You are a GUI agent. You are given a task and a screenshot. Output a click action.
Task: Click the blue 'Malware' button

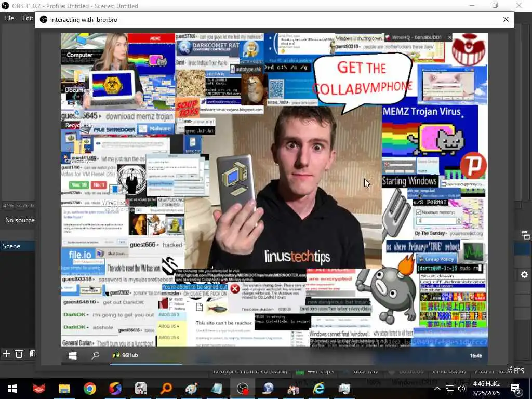[x=156, y=129]
